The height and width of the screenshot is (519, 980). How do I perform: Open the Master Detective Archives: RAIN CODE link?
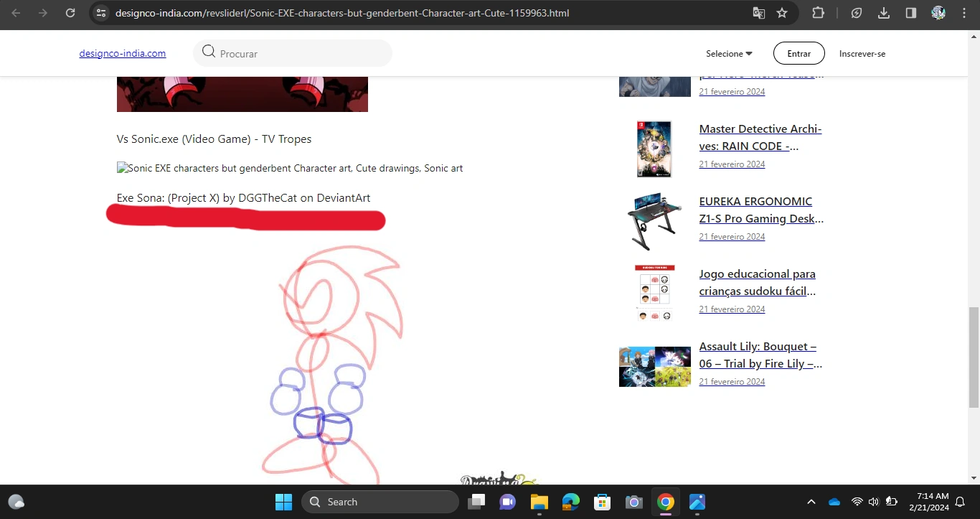click(x=760, y=137)
